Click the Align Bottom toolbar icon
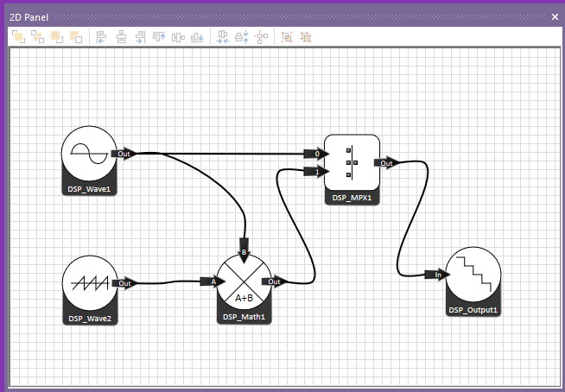 [198, 36]
